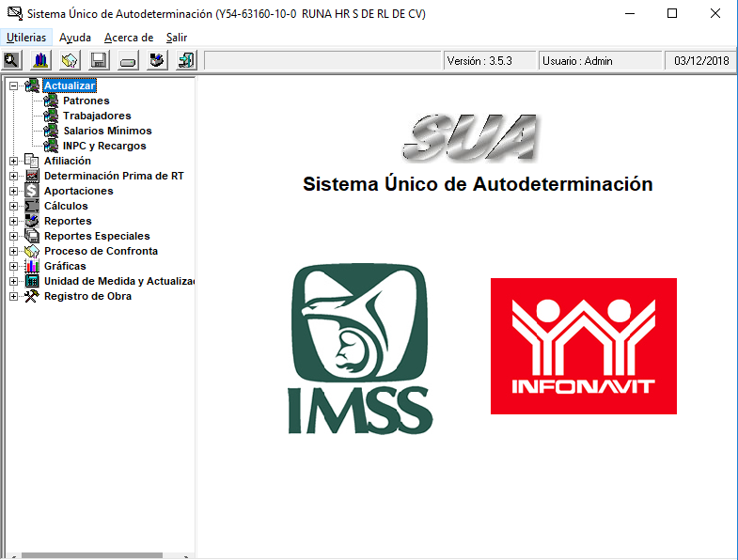Click the Registro de Obra hammer icon
This screenshot has width=738, height=560.
(32, 297)
